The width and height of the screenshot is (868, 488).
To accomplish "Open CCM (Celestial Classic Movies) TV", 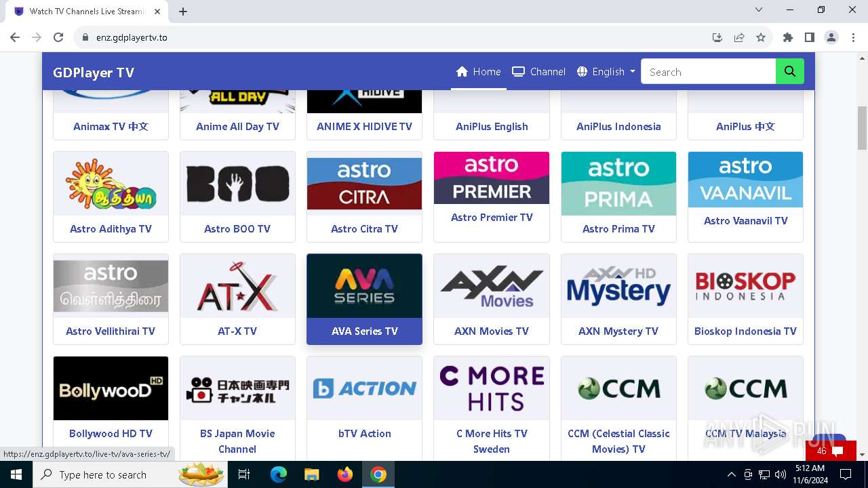I will (618, 408).
